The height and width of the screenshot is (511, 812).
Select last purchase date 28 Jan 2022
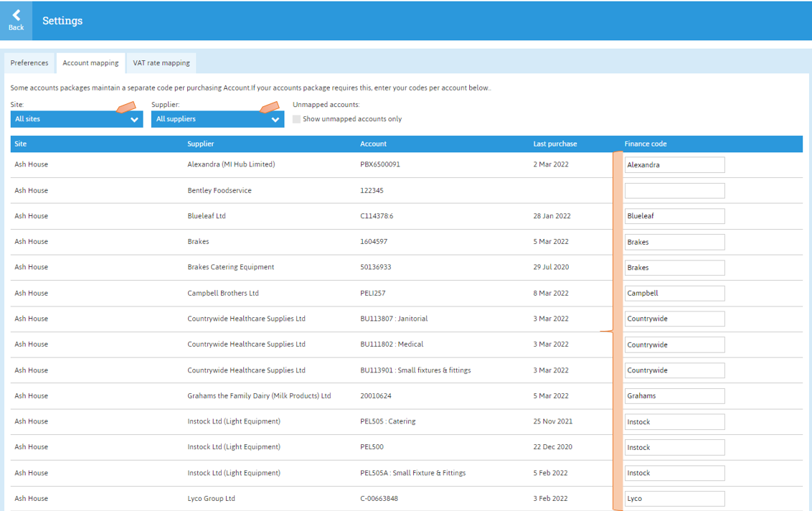pyautogui.click(x=552, y=215)
